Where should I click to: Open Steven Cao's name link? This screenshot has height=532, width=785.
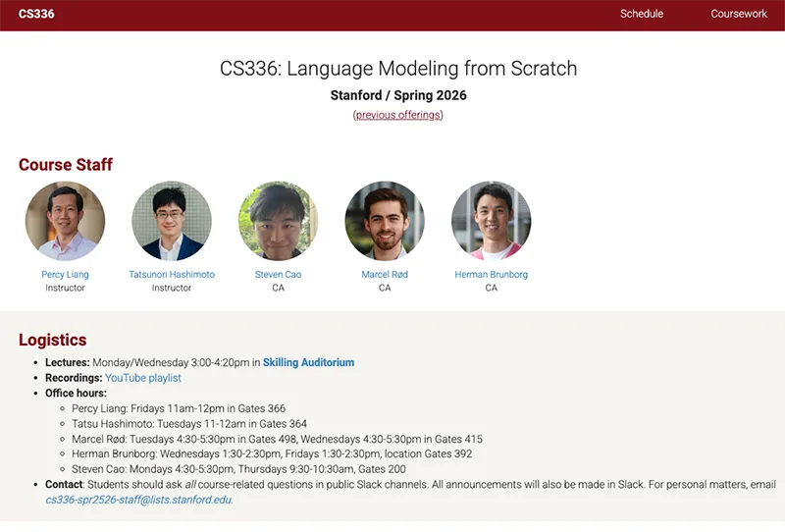[278, 274]
